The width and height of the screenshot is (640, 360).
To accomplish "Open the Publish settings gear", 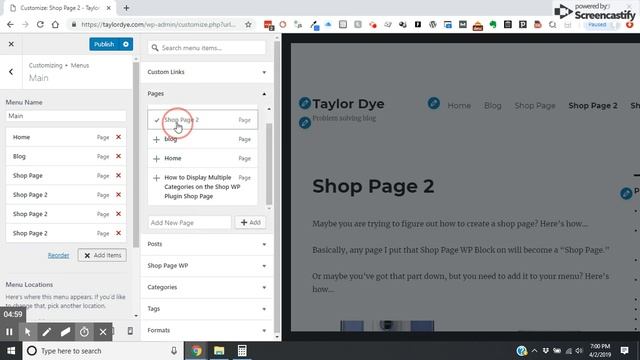I will coord(126,44).
